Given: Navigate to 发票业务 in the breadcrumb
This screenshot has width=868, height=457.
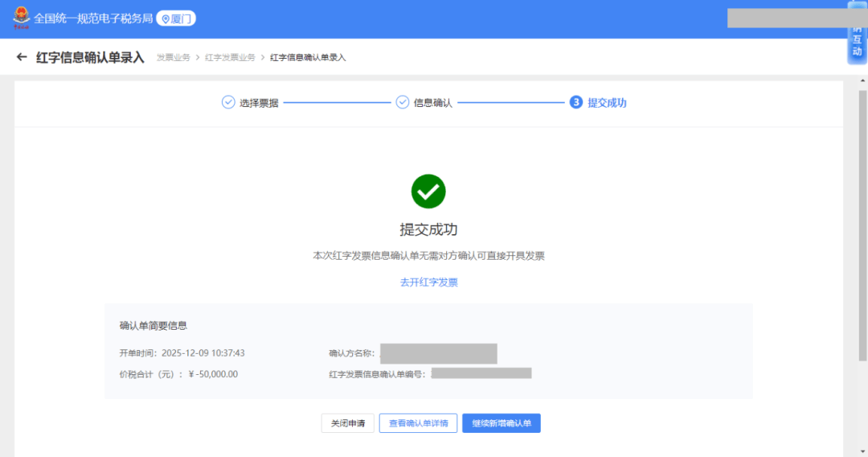Looking at the screenshot, I should click(x=173, y=58).
